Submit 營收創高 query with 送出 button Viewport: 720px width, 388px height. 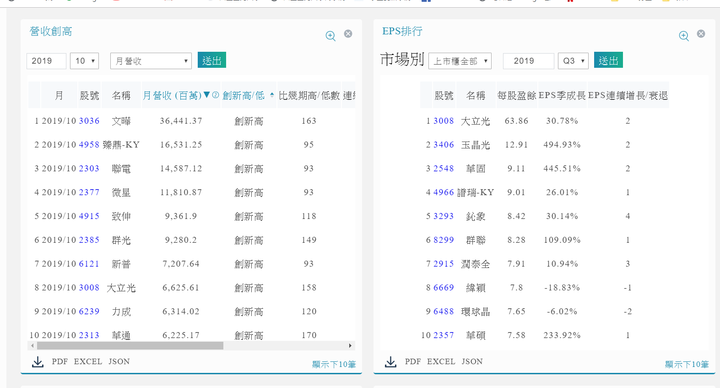pos(212,60)
